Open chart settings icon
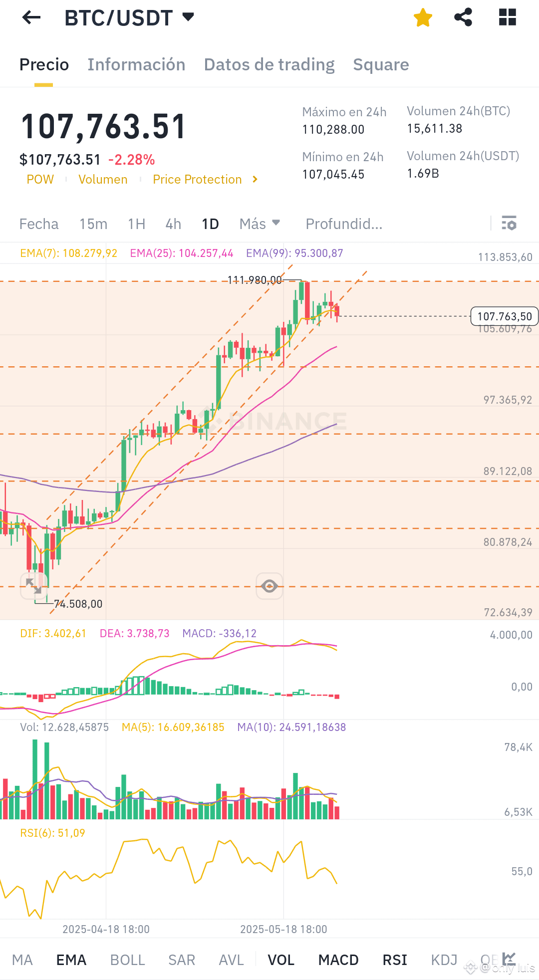The height and width of the screenshot is (980, 539). [x=509, y=223]
